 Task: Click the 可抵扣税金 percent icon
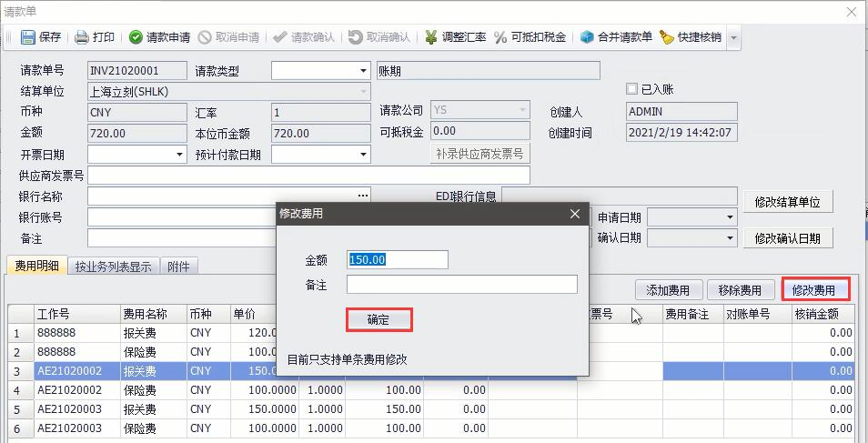[500, 37]
